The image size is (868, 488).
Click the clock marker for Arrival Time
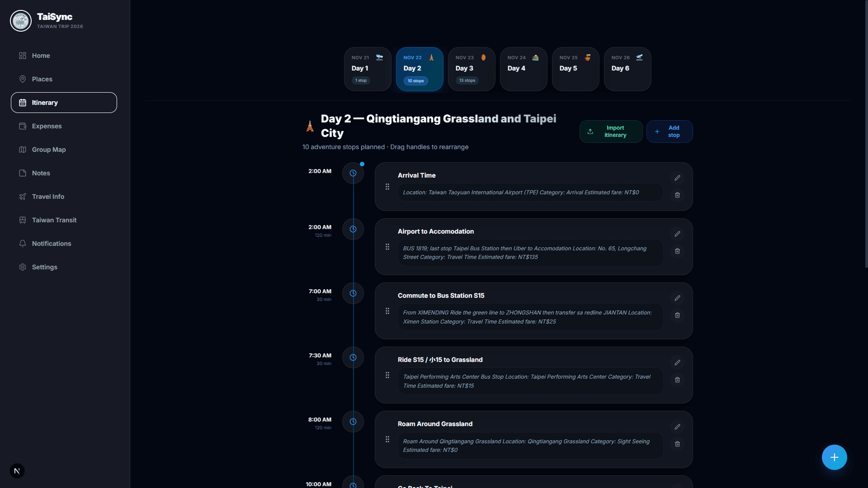coord(353,173)
